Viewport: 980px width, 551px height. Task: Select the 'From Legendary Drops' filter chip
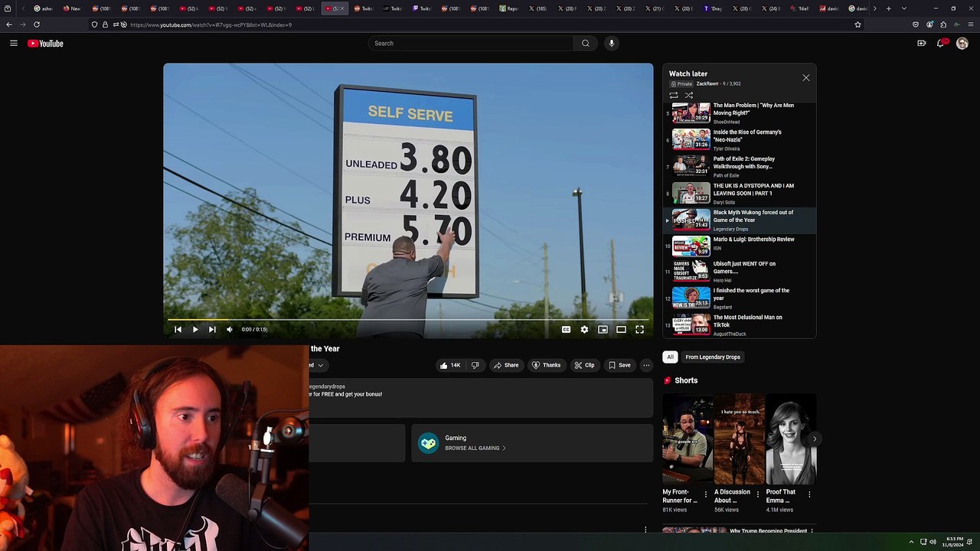click(x=712, y=357)
